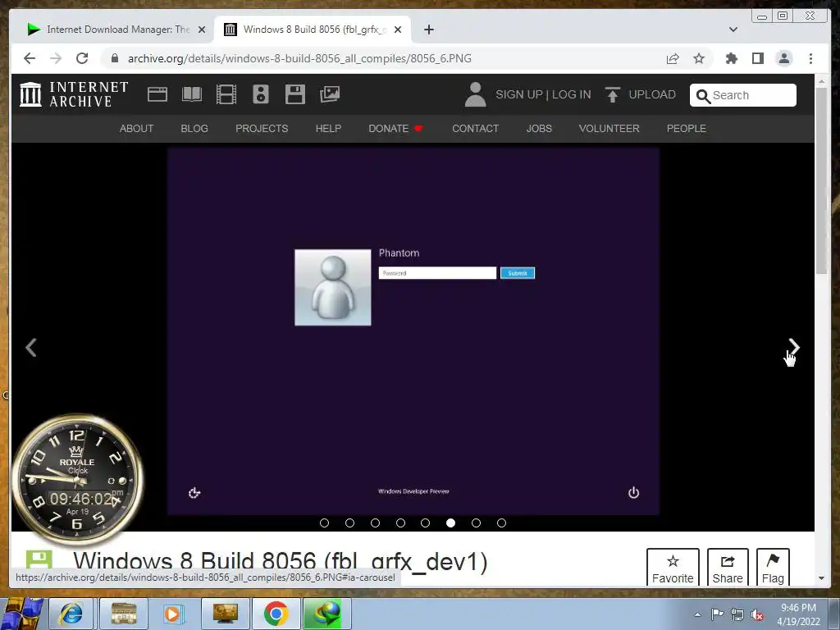Select the third carousel dot
This screenshot has width=840, height=630.
pyautogui.click(x=375, y=523)
